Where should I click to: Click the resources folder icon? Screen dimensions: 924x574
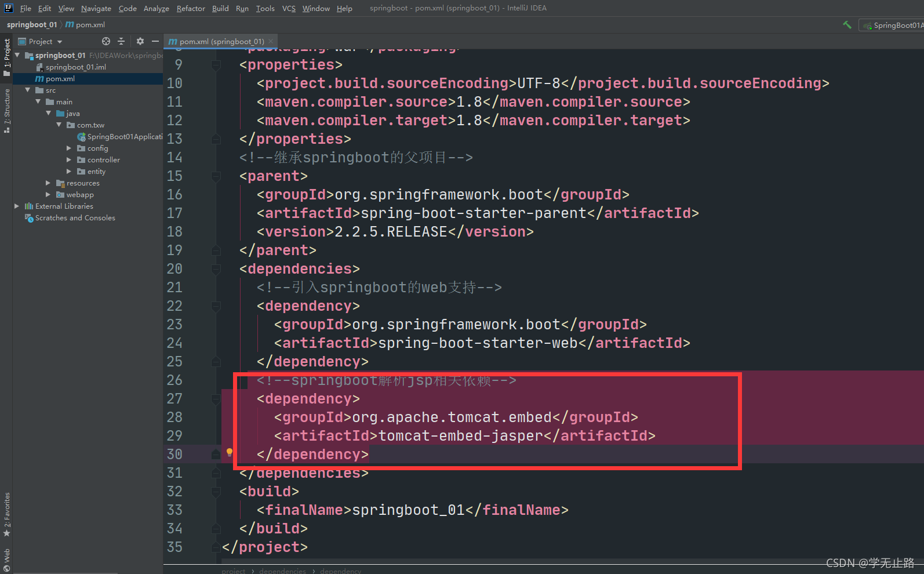60,183
